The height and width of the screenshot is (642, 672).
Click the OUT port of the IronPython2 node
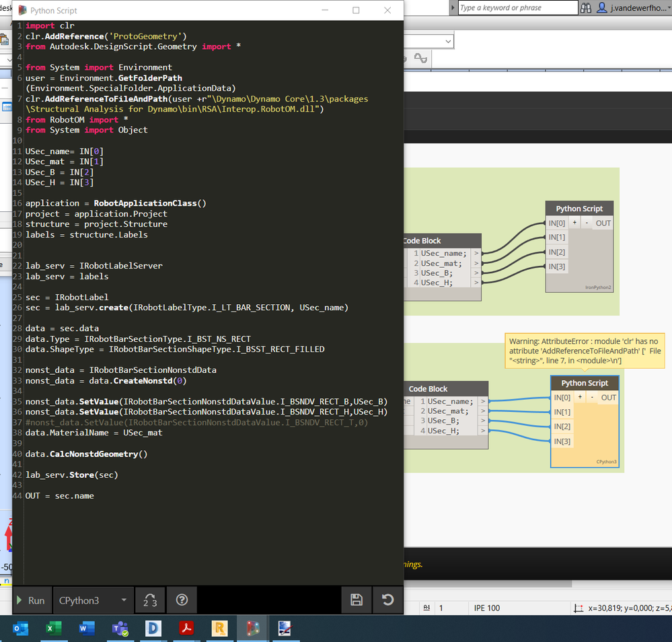point(603,223)
